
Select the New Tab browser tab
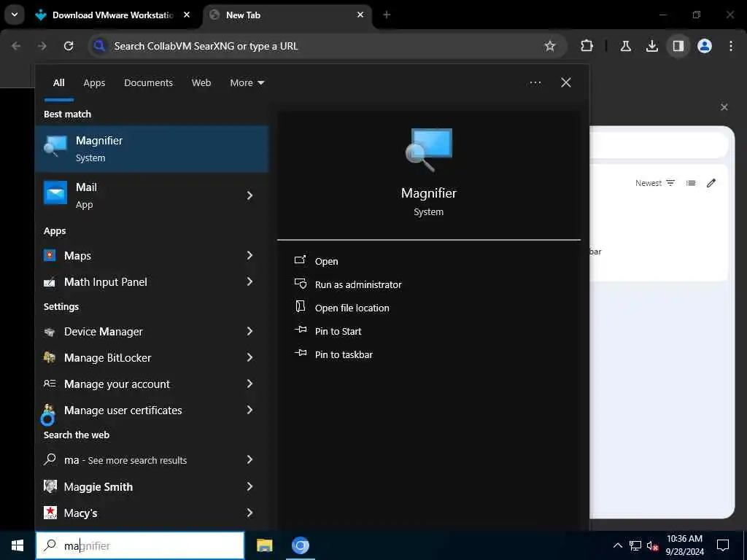(286, 15)
